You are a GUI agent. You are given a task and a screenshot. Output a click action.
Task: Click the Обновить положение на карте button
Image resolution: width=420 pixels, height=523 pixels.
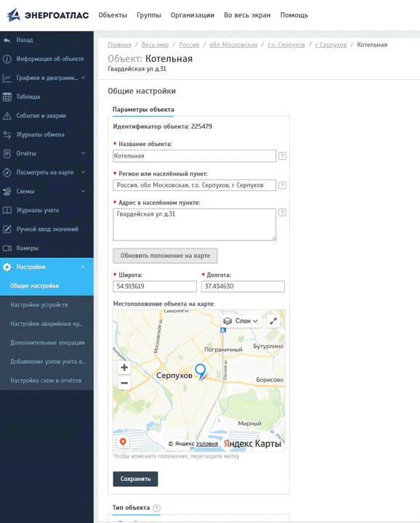[x=165, y=256]
